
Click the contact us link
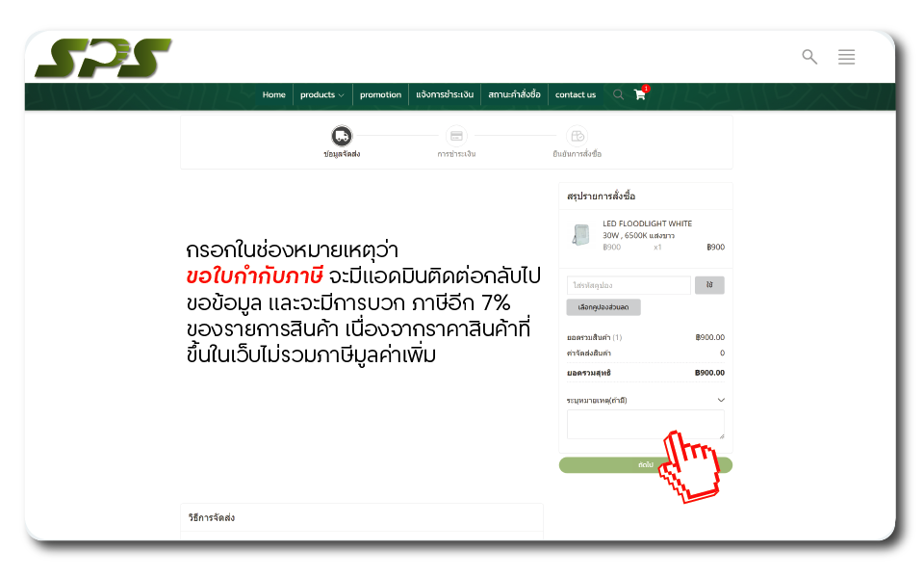click(576, 94)
